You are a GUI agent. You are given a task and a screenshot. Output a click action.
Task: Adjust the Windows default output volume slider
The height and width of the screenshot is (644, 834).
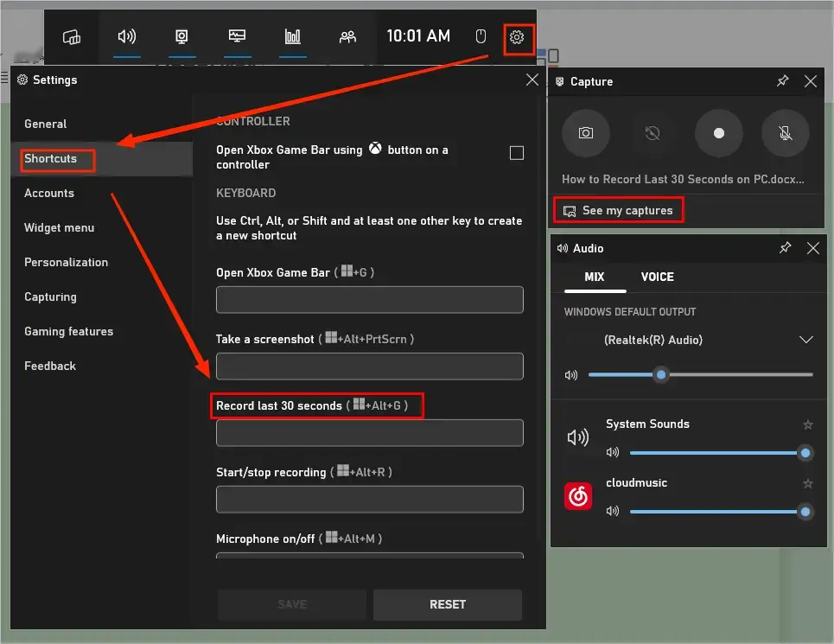tap(701, 375)
